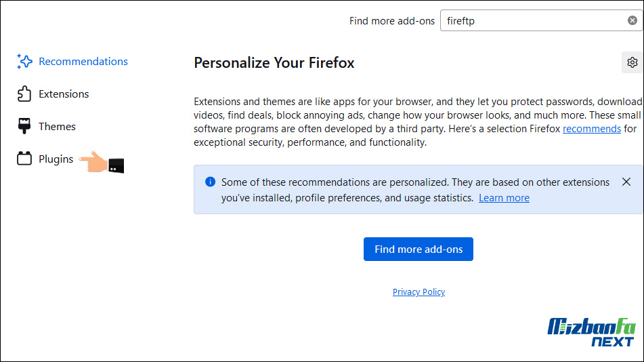This screenshot has width=644, height=362.
Task: Open the recommends link in description
Action: pos(591,129)
